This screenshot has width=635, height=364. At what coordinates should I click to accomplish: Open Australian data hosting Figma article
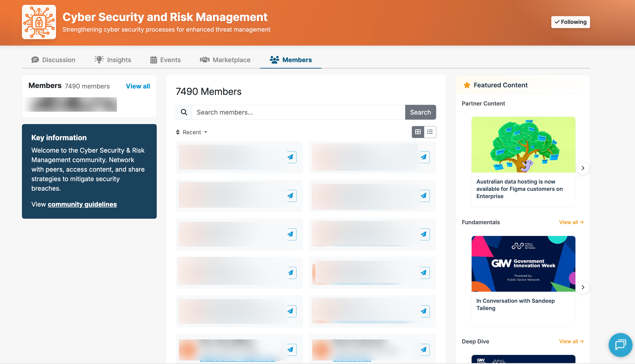519,189
